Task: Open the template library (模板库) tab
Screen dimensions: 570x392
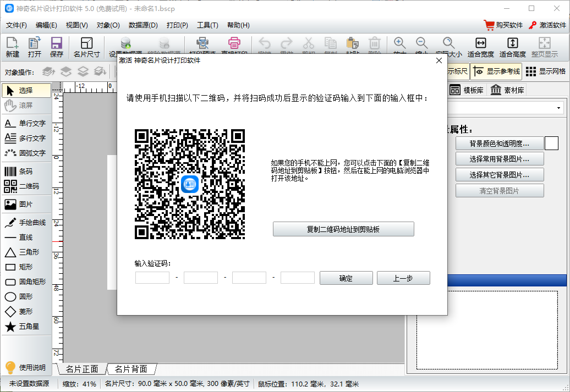Action: tap(467, 90)
